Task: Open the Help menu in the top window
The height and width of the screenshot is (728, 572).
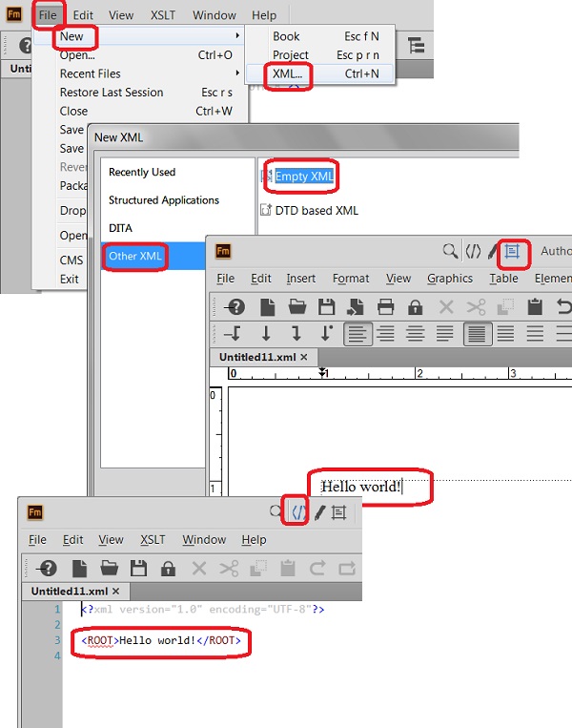Action: coord(264,15)
